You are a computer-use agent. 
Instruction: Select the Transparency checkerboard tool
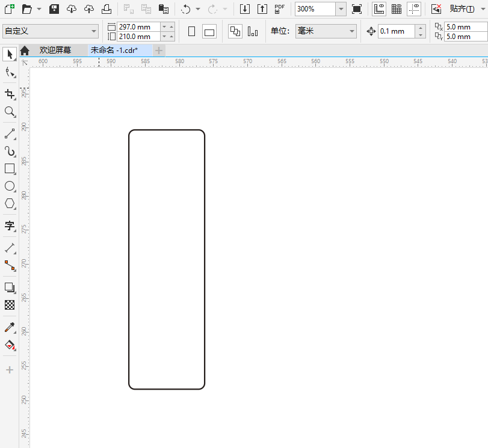[10, 305]
